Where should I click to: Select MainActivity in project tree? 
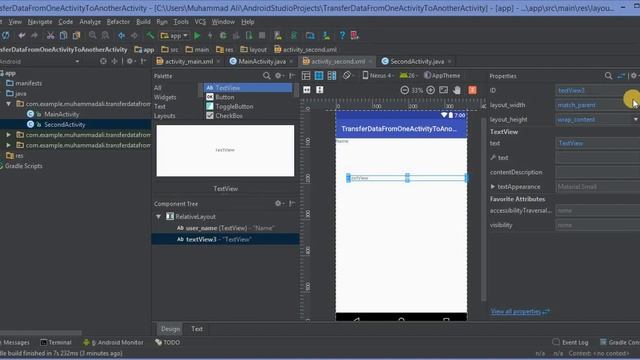point(62,114)
